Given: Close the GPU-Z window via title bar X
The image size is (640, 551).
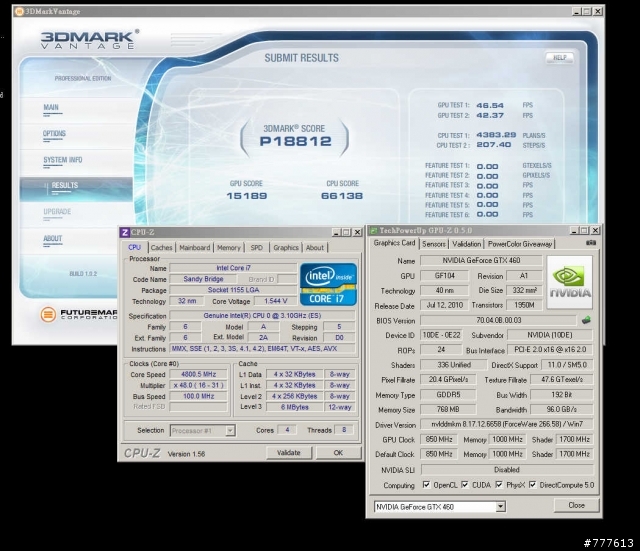Looking at the screenshot, I should point(595,231).
